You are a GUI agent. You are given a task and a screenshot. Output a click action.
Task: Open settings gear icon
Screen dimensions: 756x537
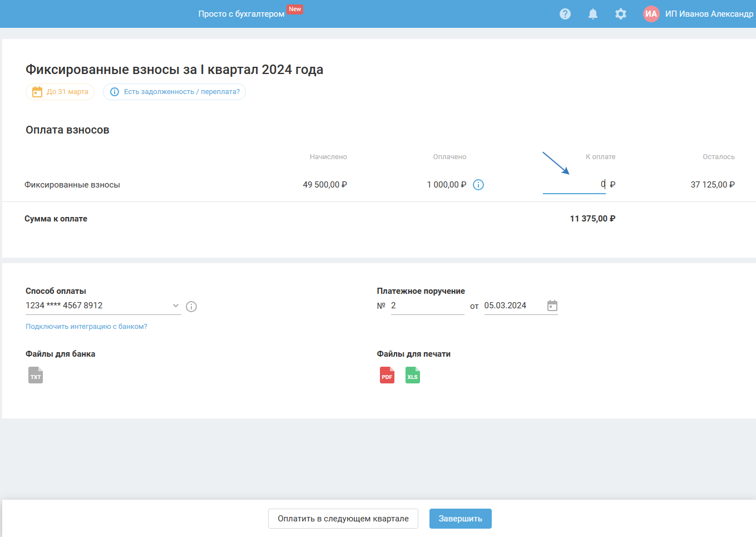click(x=621, y=14)
